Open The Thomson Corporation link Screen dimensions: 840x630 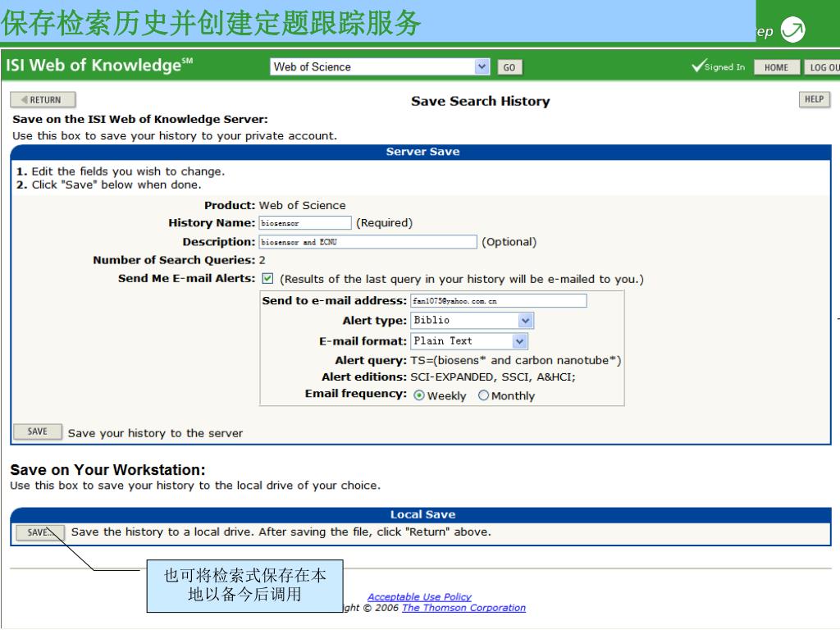click(464, 608)
